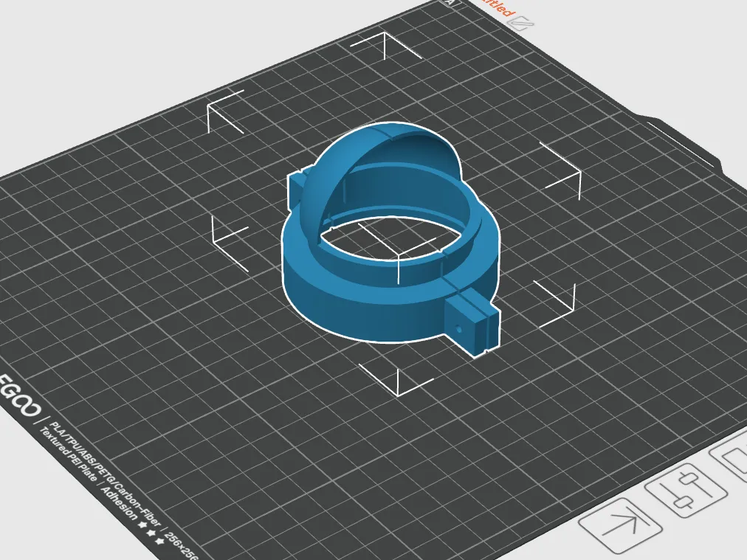Click the screw hole on the mounting tab
747x560 pixels.
458,328
